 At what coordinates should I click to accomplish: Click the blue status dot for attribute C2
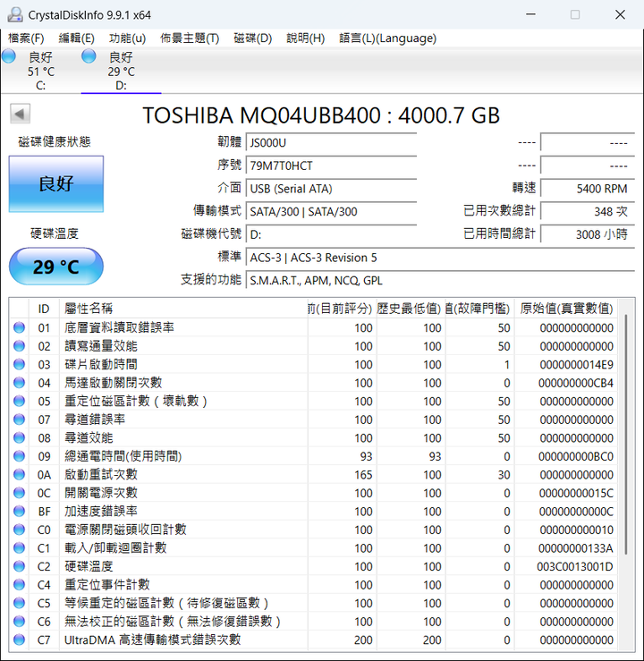tap(19, 566)
